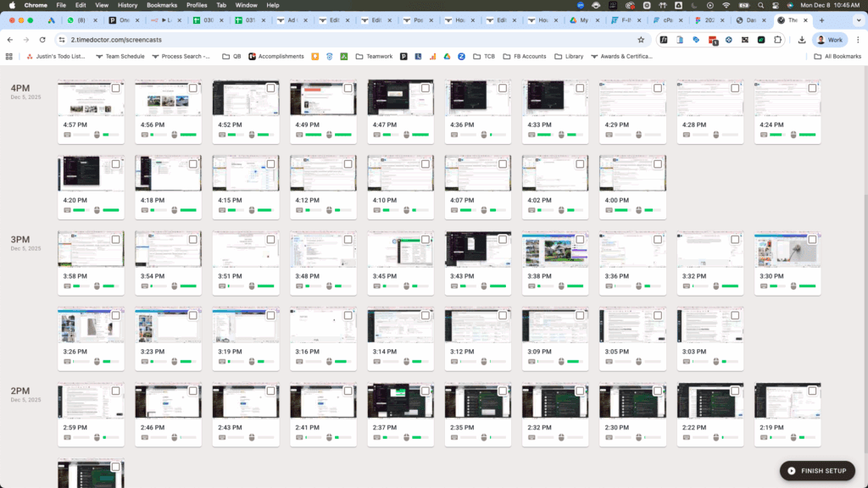Open Chrome downloads icon in toolbar
Viewport: 868px width, 488px height.
[801, 40]
